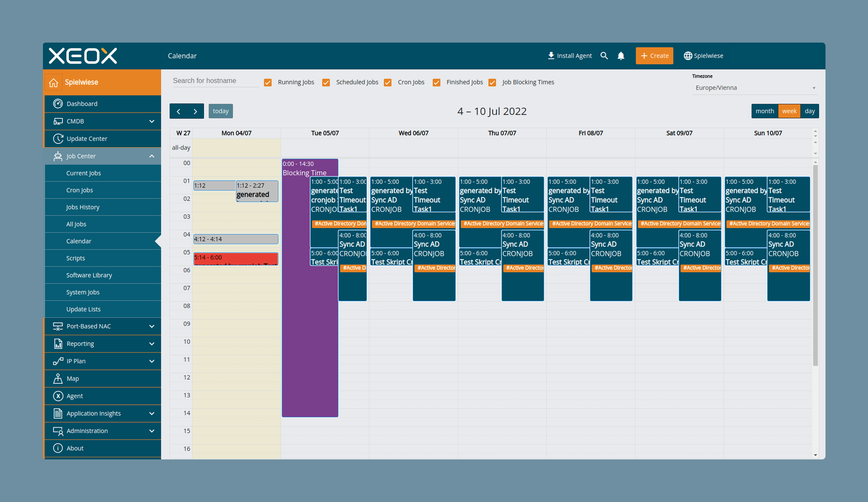Click the Install Agent download icon
The height and width of the screenshot is (502, 868).
[x=551, y=56]
